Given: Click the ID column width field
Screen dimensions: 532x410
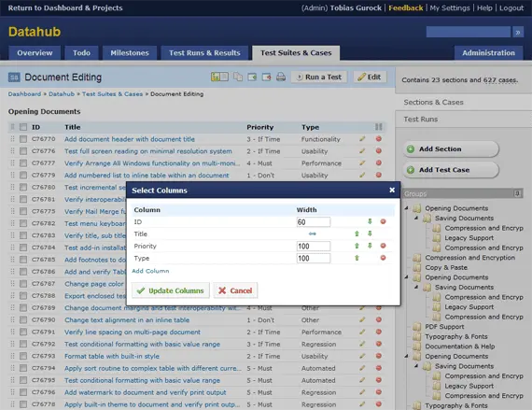Looking at the screenshot, I should [x=314, y=222].
